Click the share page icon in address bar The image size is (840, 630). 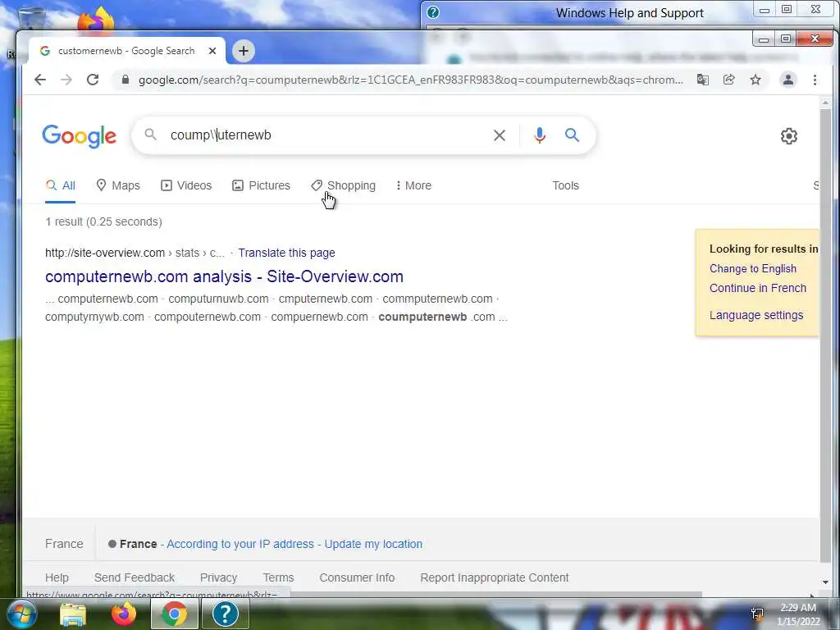coord(729,80)
